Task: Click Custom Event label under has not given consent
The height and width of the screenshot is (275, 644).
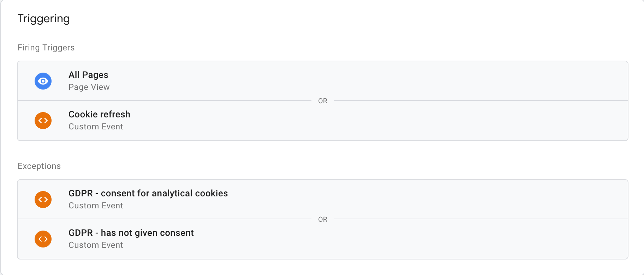Action: [x=96, y=245]
